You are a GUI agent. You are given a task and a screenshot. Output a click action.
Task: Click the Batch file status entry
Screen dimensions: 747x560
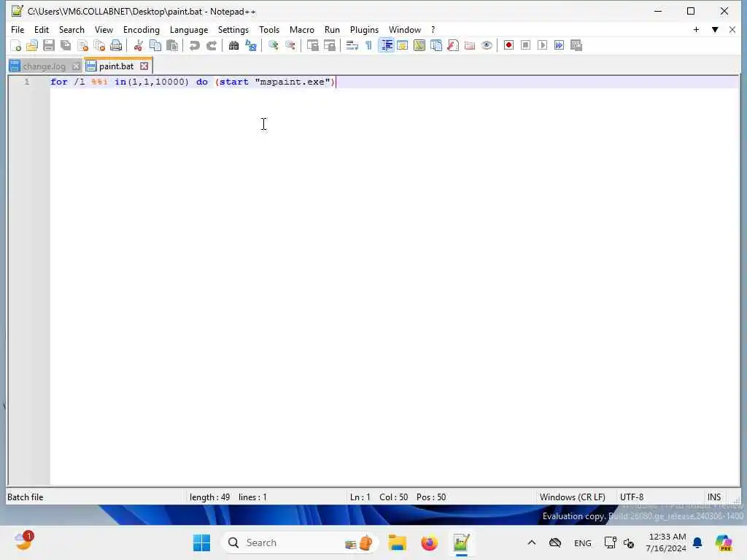coord(26,497)
